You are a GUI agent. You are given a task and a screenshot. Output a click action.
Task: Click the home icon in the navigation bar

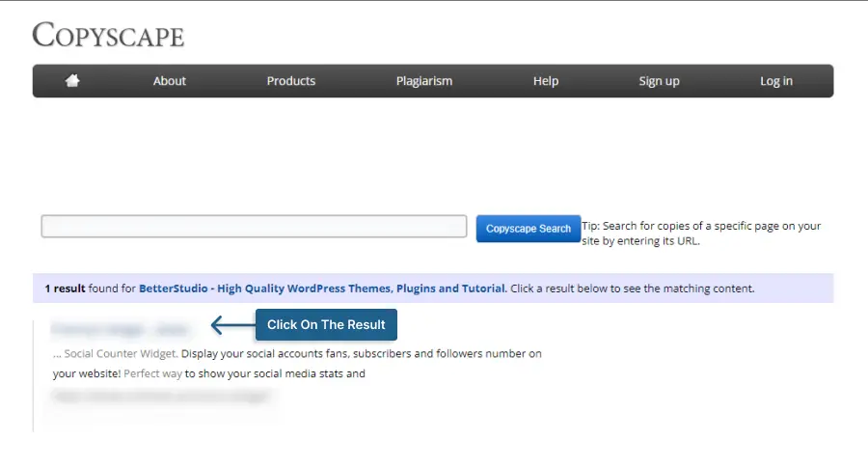click(x=72, y=81)
